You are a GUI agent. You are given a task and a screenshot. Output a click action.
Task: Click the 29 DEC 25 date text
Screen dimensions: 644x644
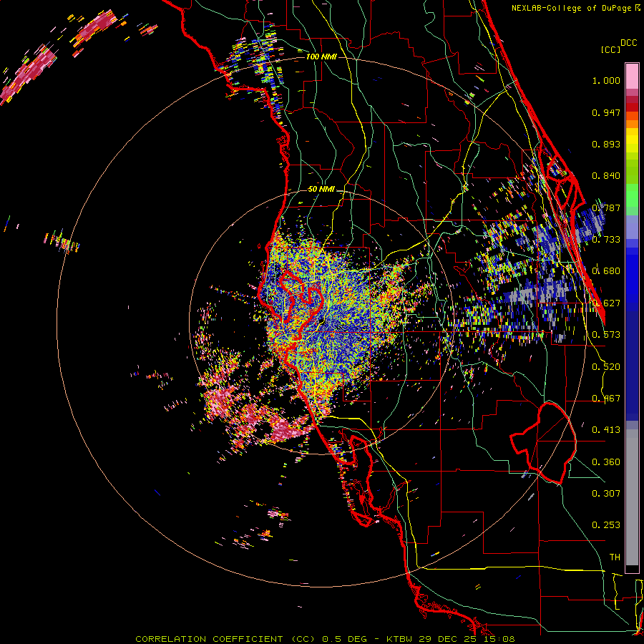click(x=447, y=639)
